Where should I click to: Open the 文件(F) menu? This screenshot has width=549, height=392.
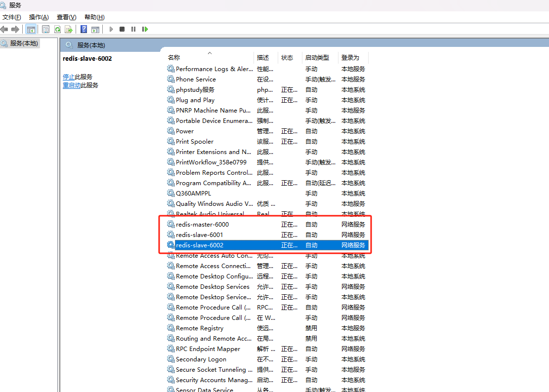(11, 17)
